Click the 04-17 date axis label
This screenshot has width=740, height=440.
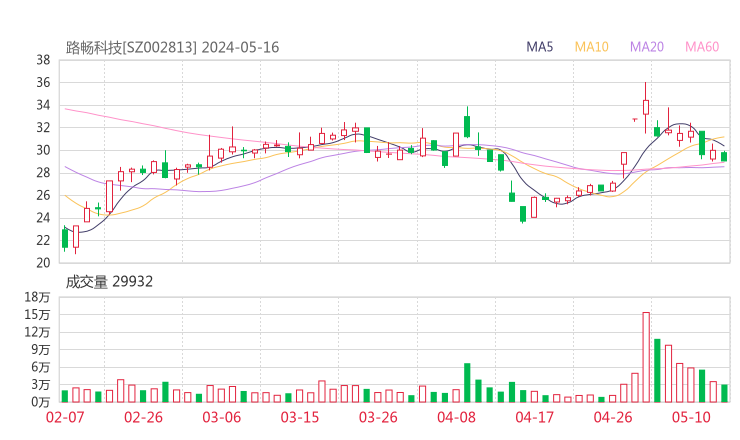535,417
